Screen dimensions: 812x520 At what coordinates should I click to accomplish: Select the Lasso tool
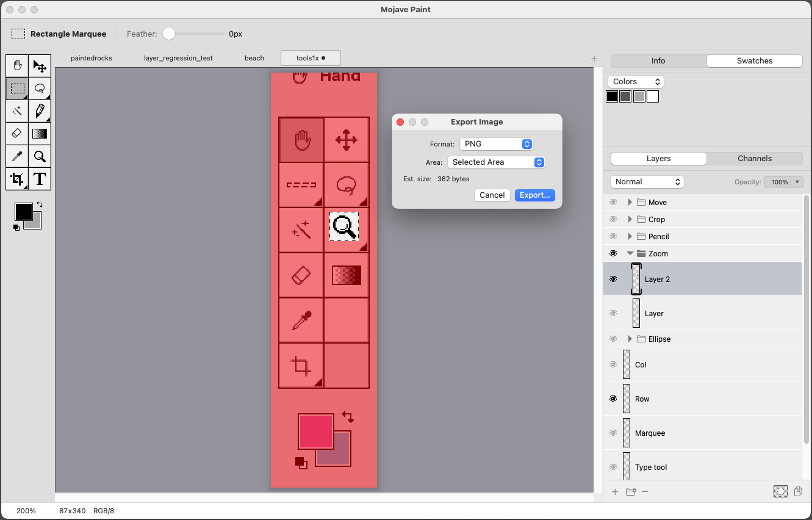[x=40, y=88]
